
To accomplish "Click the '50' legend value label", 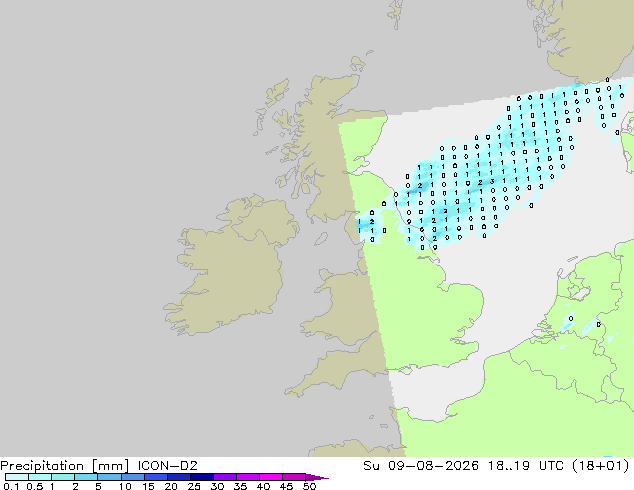I will (x=309, y=486).
